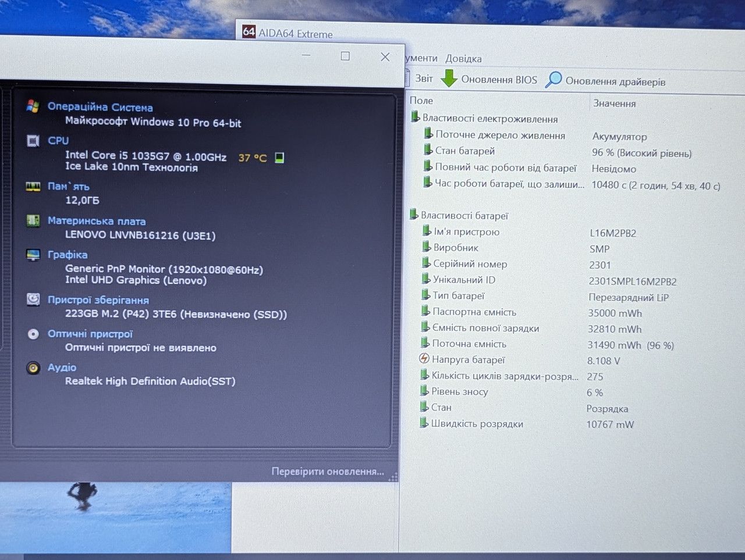Click the Пам'ять memory module icon
This screenshot has width=745, height=560.
33,186
